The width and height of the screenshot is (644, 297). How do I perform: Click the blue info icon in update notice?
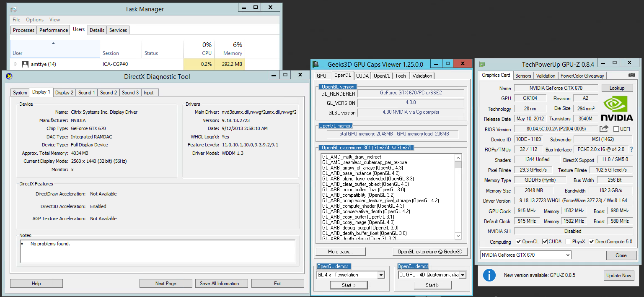click(x=489, y=275)
